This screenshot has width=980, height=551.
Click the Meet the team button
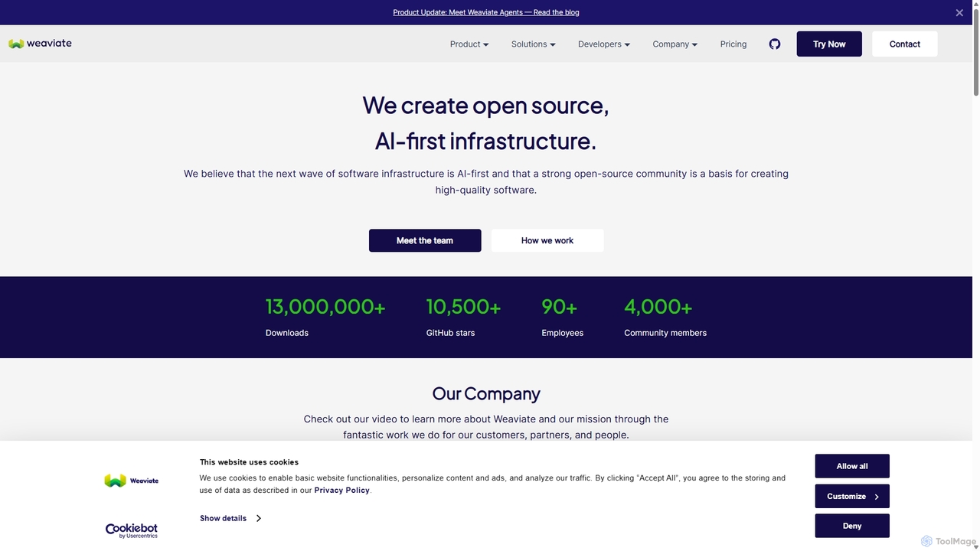(425, 240)
